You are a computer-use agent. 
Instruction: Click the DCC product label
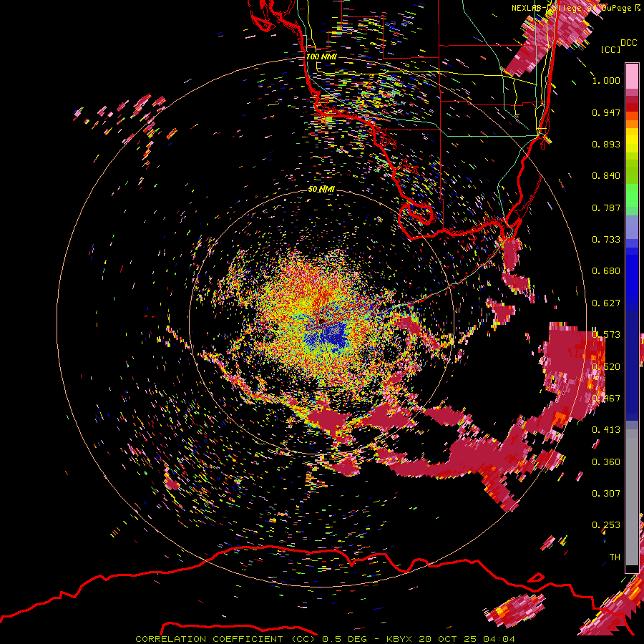[628, 43]
